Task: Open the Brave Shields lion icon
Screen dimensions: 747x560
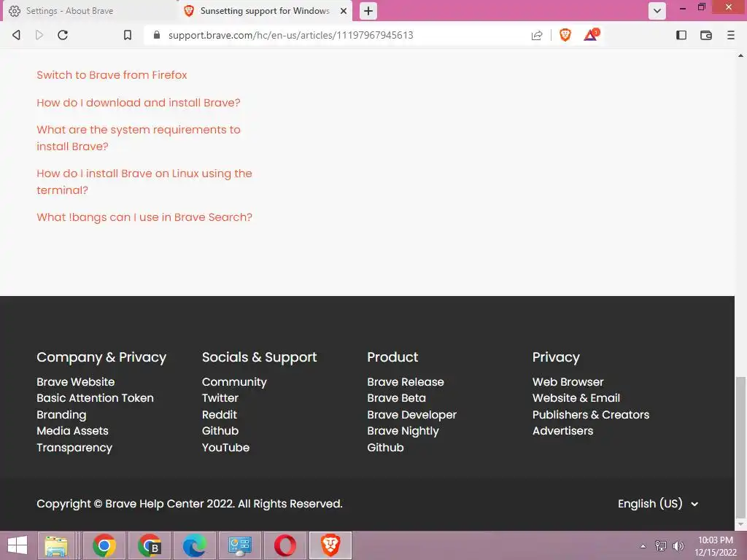Action: click(565, 35)
